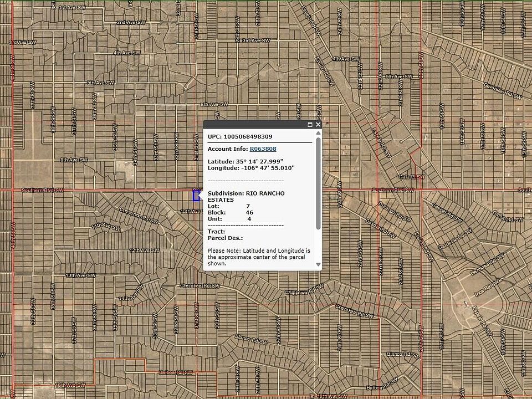
Task: Click the Geronimo Rd SW map label
Action: coord(503,91)
